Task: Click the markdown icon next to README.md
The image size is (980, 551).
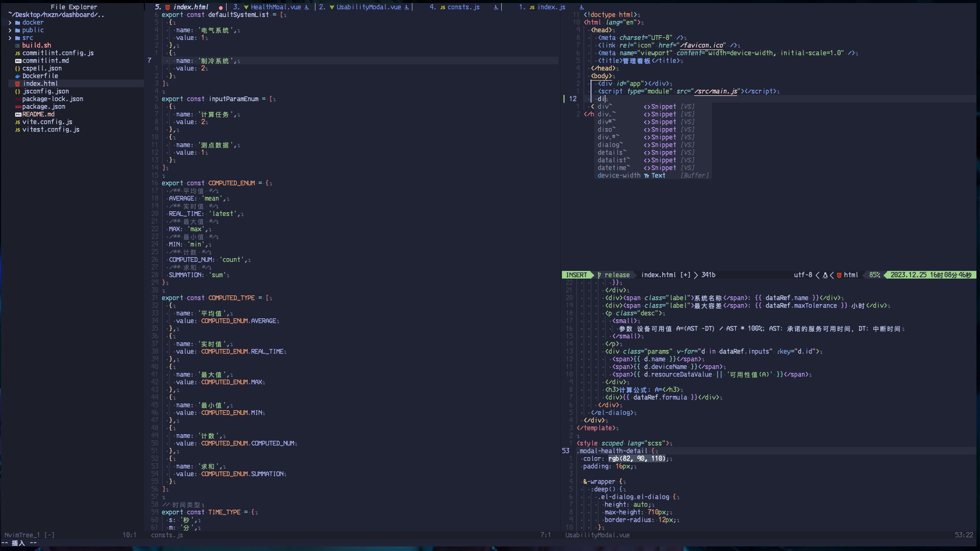Action: tap(18, 114)
